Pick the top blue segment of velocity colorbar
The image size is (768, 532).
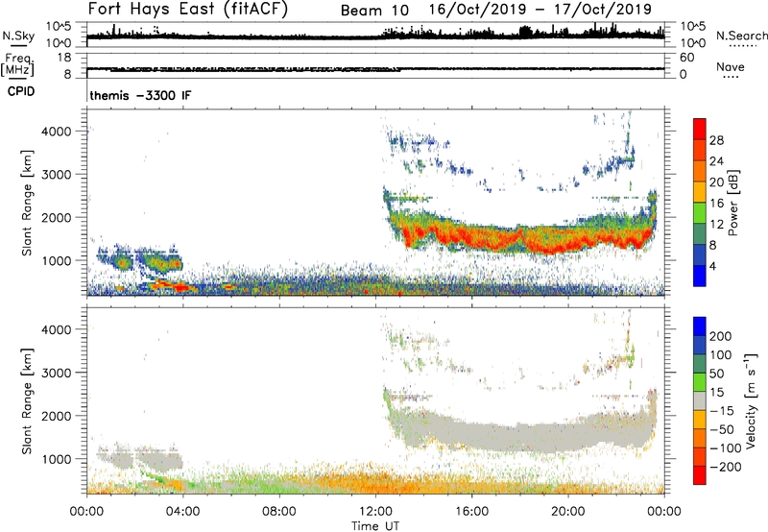pos(700,326)
